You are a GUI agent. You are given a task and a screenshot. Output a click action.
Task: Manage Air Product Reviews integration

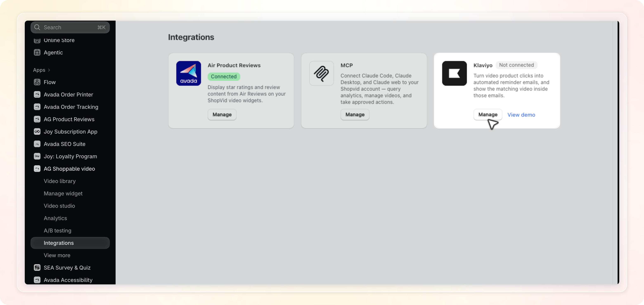pos(222,115)
